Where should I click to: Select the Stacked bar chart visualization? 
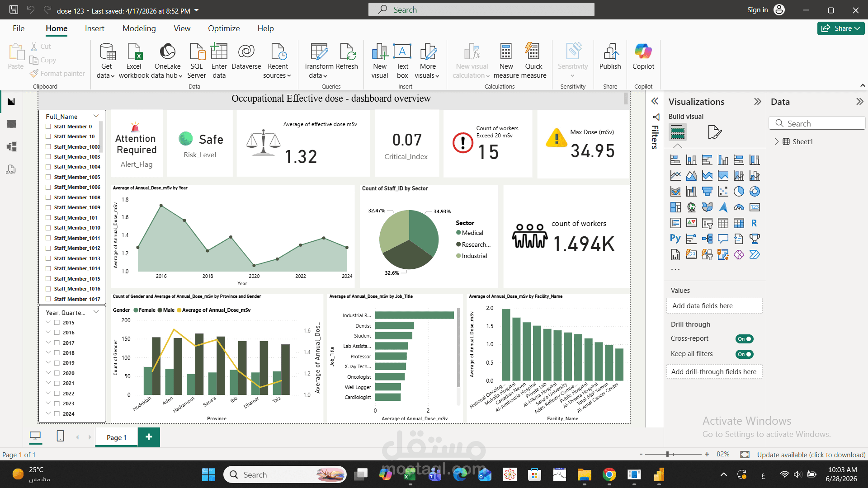675,160
